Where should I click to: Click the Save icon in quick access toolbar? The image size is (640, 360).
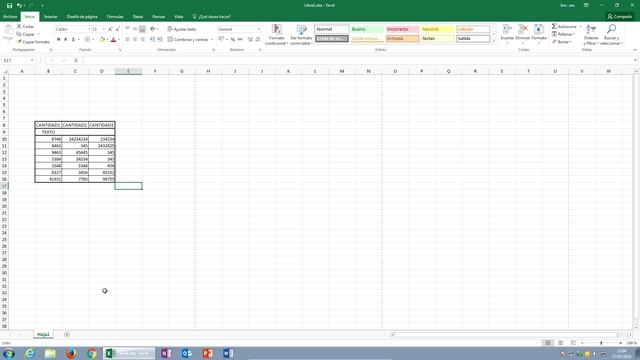(x=9, y=5)
